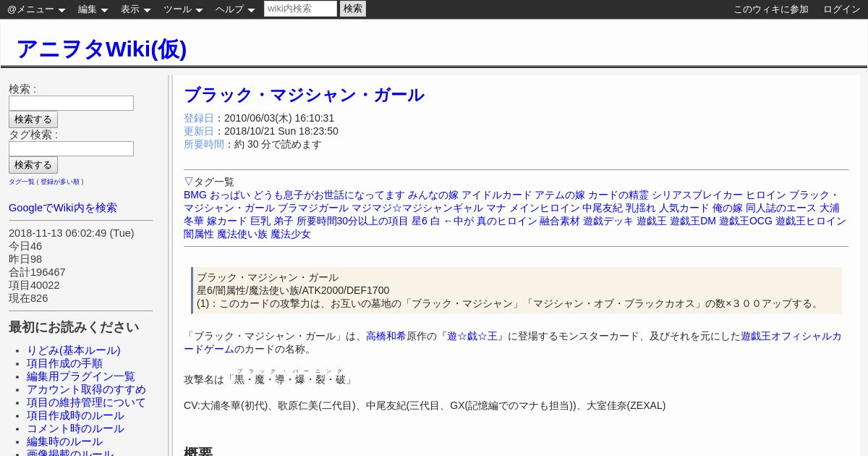
Task: Open the どうも息子がお世話になってます tag
Action: tap(329, 195)
